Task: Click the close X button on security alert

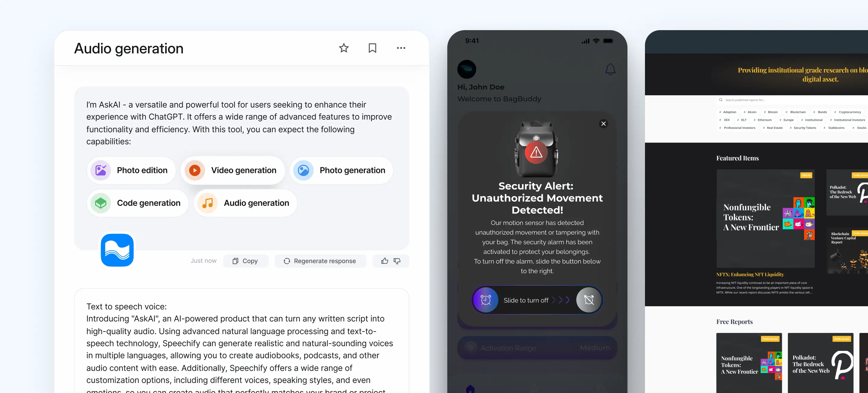Action: [604, 124]
